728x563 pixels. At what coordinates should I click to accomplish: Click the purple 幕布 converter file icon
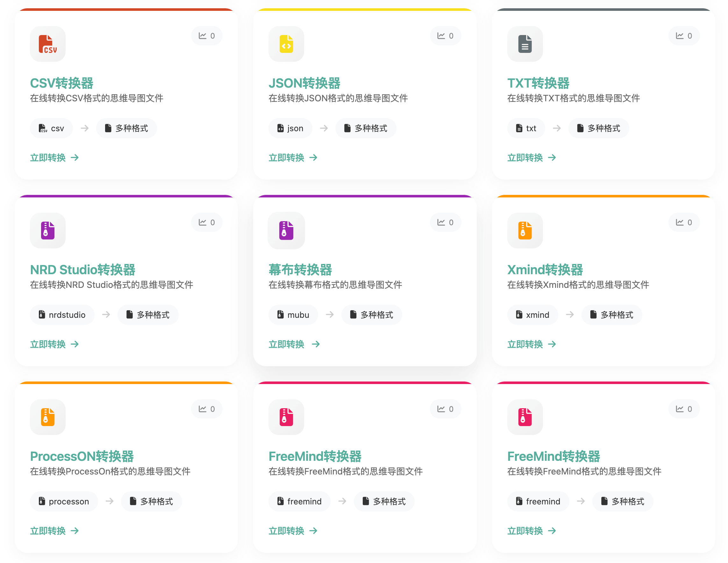click(x=286, y=230)
